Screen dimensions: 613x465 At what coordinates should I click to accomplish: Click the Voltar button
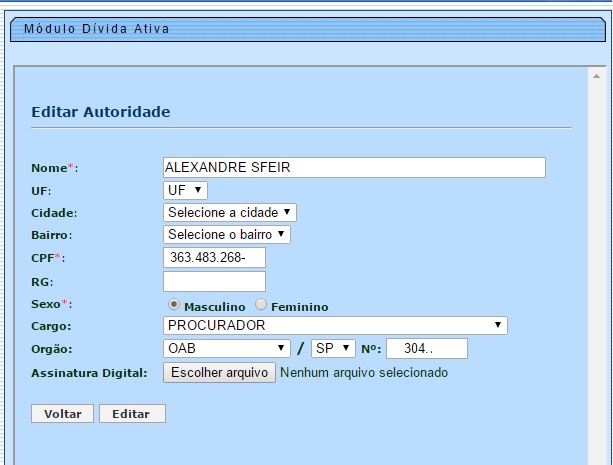[x=63, y=413]
